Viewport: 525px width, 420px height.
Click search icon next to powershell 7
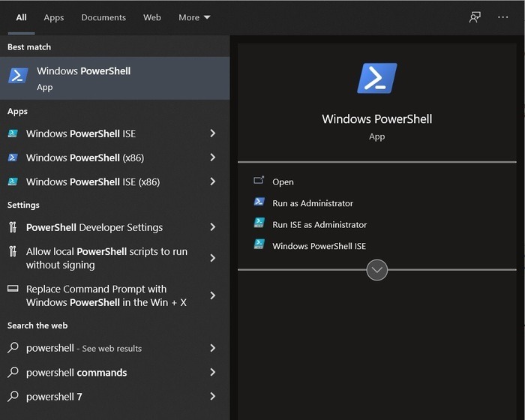coord(13,396)
